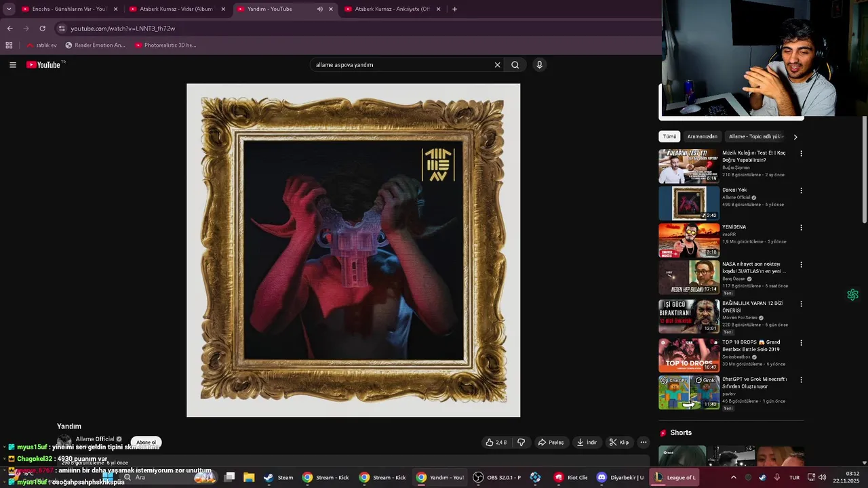Open Riot Client in the taskbar
868x488 pixels.
570,477
